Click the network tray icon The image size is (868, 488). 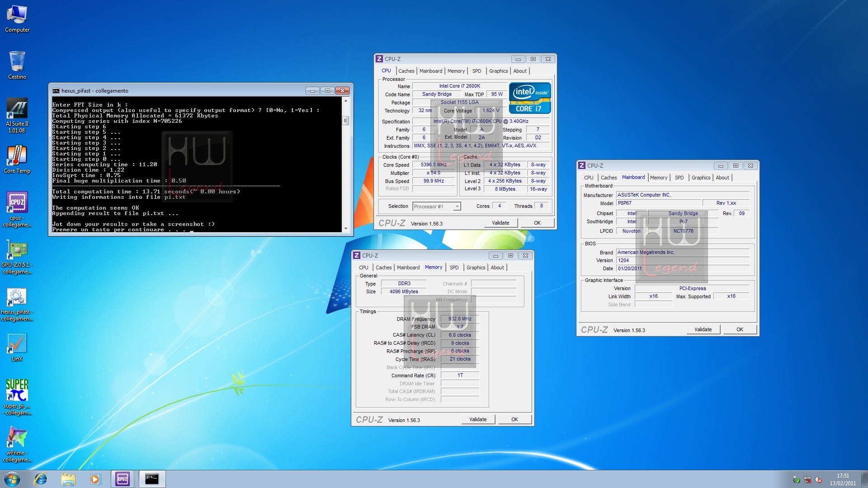807,480
